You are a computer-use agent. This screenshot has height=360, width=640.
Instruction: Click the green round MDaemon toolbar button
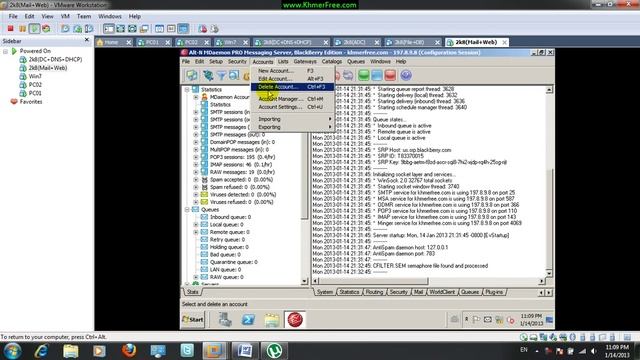(x=363, y=75)
